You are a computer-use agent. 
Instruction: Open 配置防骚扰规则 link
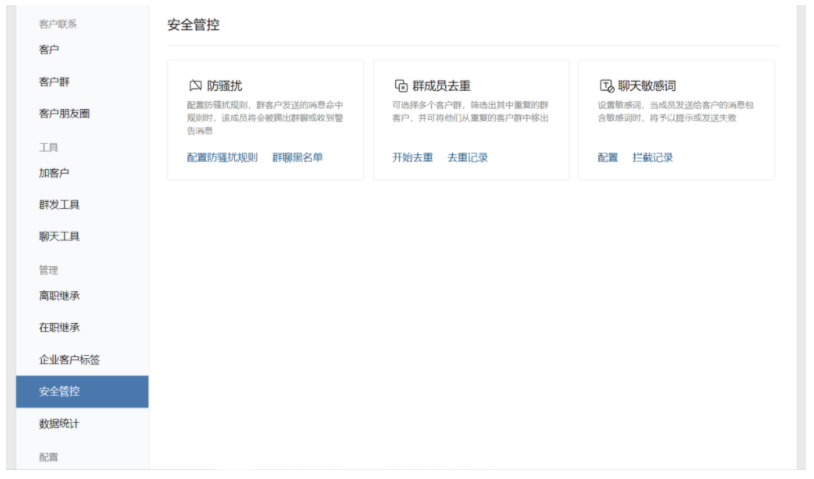[x=222, y=157]
